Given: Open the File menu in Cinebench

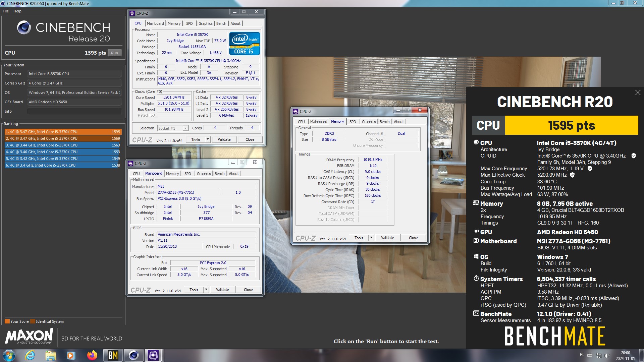Looking at the screenshot, I should pyautogui.click(x=6, y=11).
